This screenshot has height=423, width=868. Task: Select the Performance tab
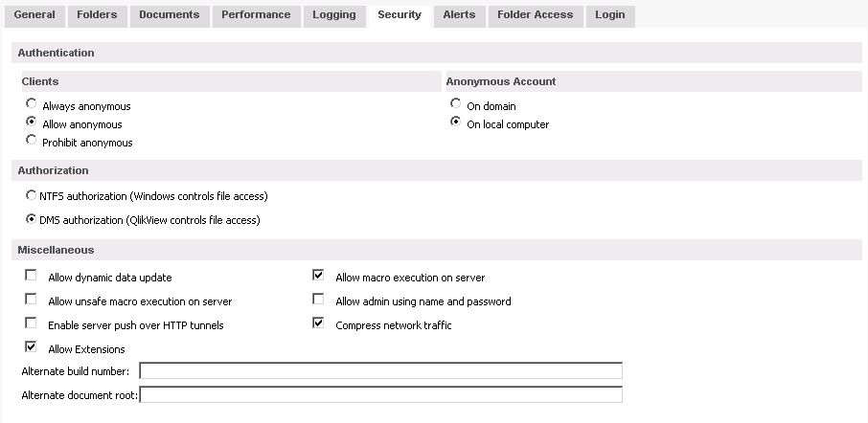coord(256,15)
